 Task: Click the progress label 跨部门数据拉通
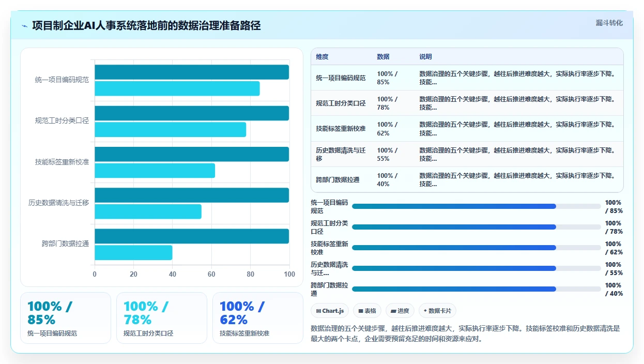pyautogui.click(x=329, y=290)
